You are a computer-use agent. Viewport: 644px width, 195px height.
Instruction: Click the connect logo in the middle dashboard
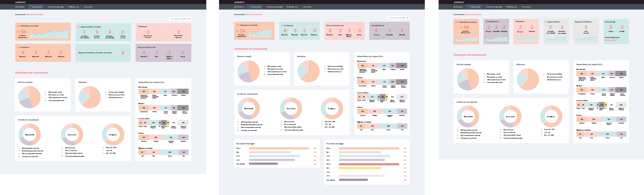[x=239, y=2]
